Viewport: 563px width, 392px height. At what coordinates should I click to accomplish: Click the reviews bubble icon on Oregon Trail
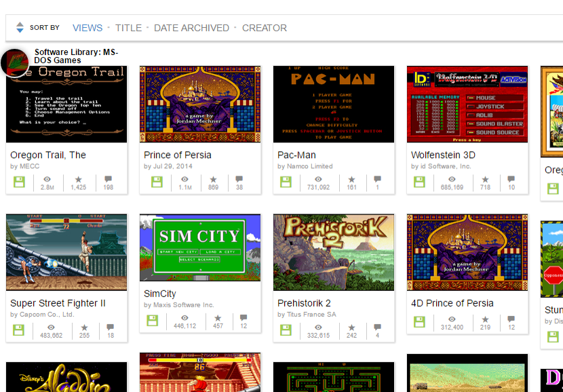pyautogui.click(x=108, y=179)
